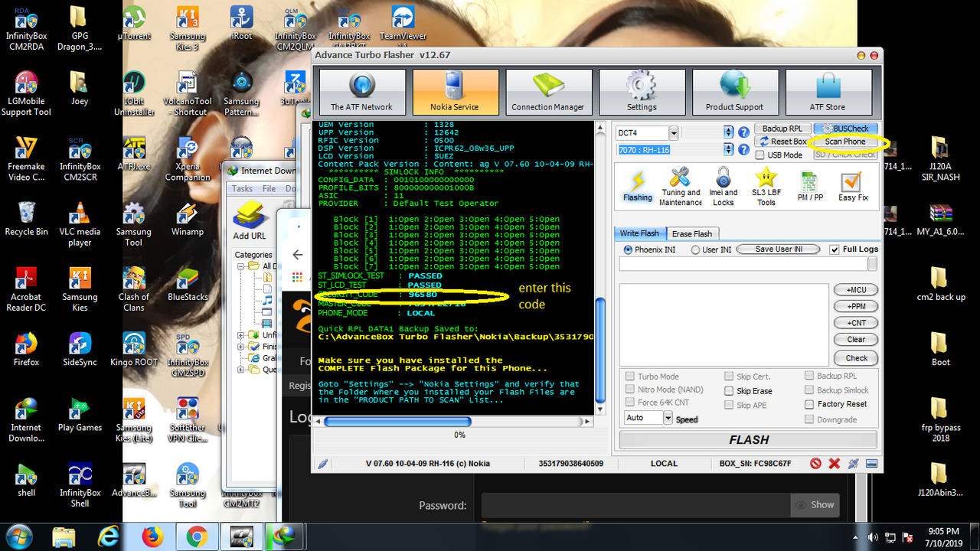
Task: Click the Backup RPL button
Action: pos(782,129)
